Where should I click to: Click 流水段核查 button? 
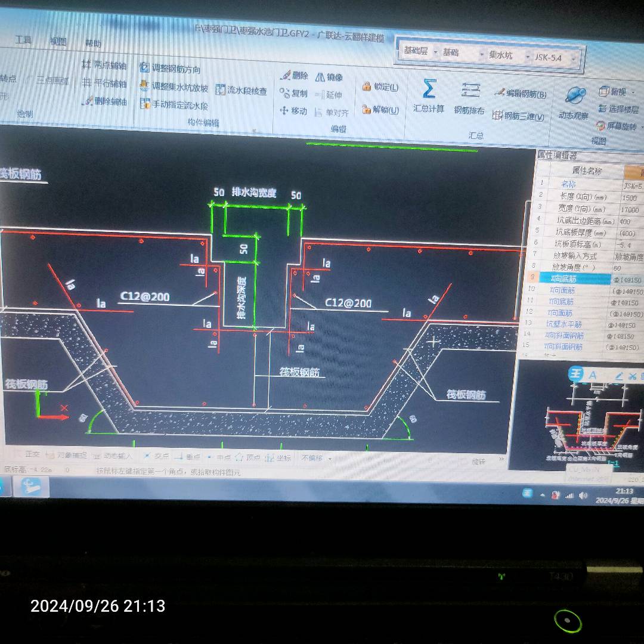(241, 91)
